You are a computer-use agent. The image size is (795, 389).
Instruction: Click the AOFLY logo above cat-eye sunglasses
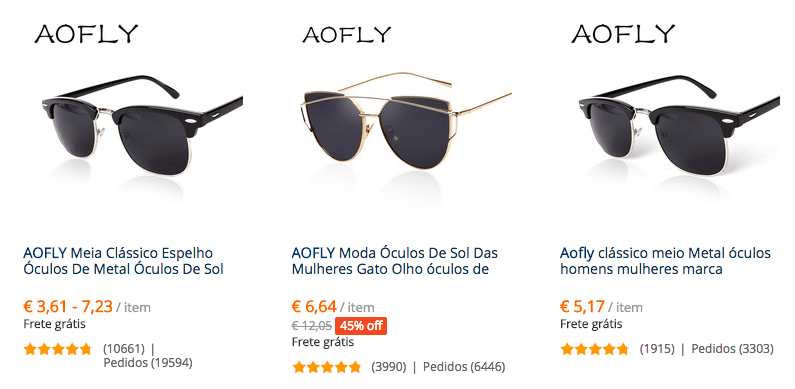tap(347, 34)
